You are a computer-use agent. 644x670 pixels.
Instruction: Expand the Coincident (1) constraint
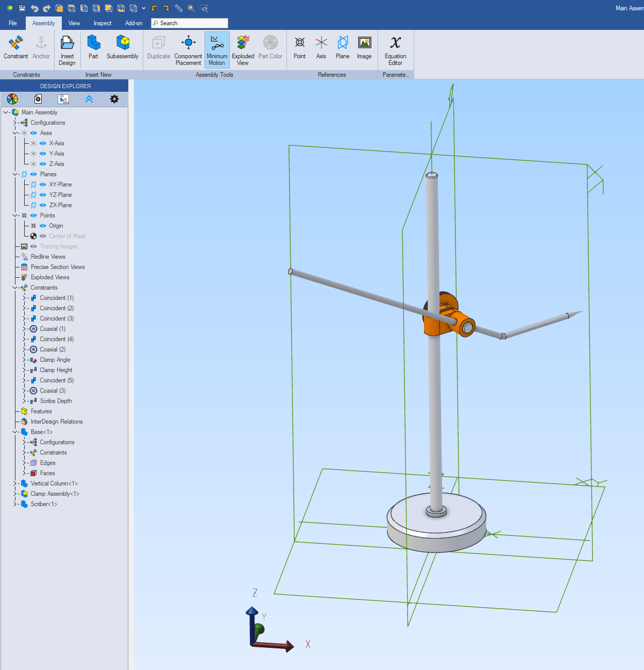(x=23, y=297)
